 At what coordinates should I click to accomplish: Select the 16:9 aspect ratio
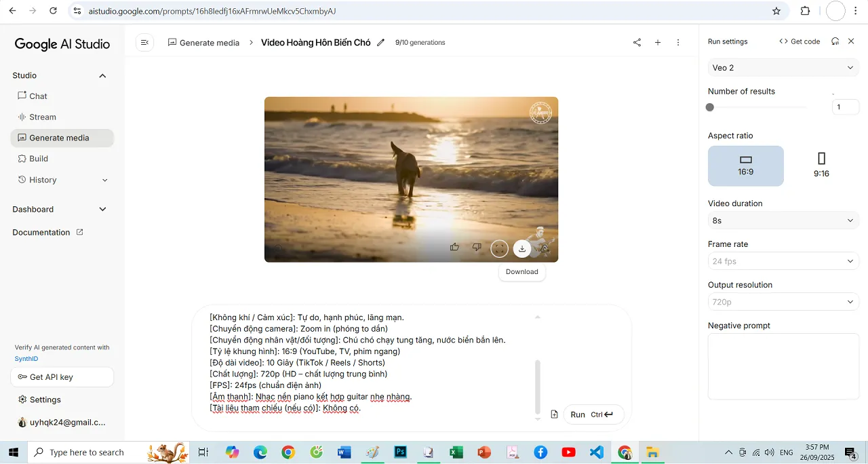pyautogui.click(x=746, y=166)
